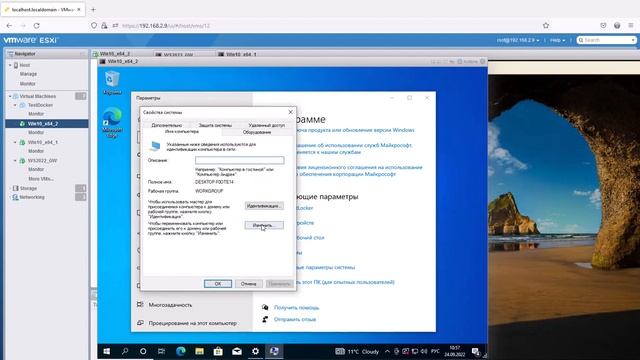Image resolution: width=640 pixels, height=360 pixels.
Task: Bookmark this page with the star
Action: coord(546,25)
